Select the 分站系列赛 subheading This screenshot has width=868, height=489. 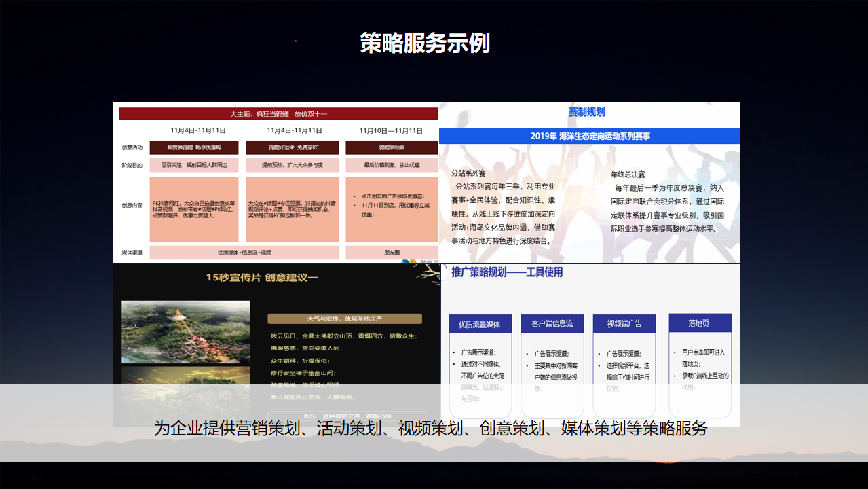click(x=469, y=173)
